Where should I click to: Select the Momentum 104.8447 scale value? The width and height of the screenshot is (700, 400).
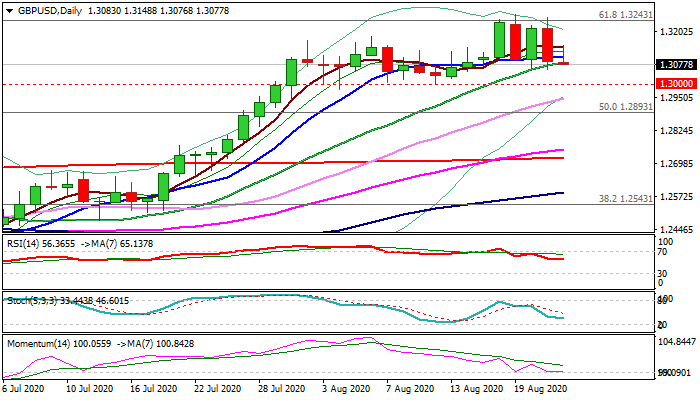click(x=677, y=342)
